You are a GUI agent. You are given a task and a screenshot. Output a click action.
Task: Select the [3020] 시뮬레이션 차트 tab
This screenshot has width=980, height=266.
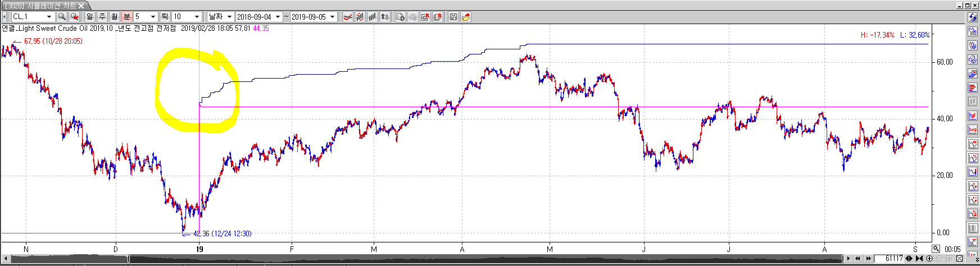(x=39, y=5)
